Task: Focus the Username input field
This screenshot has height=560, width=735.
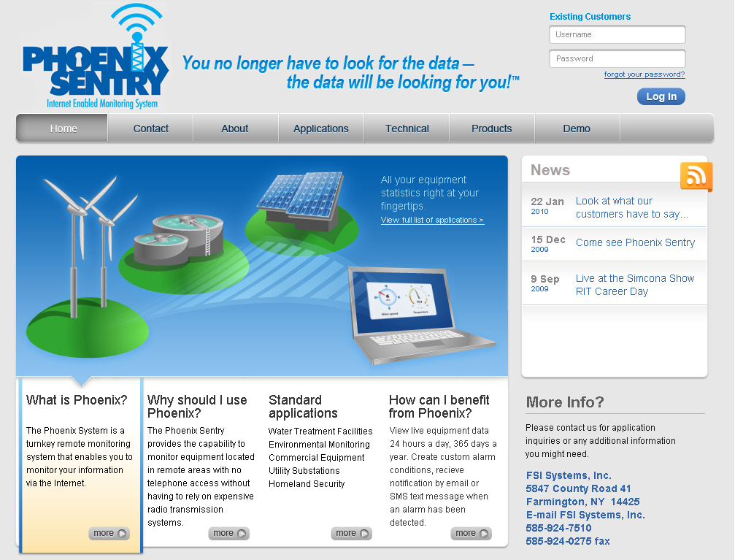Action: tap(617, 34)
